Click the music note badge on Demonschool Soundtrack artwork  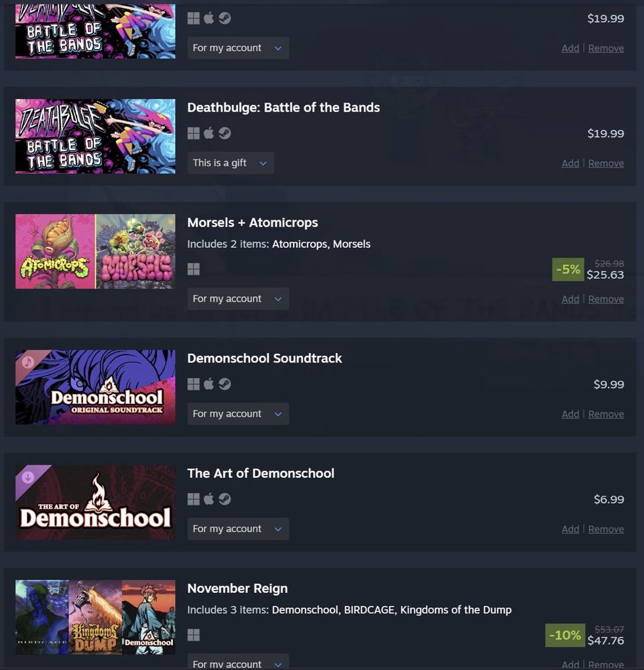(x=28, y=362)
